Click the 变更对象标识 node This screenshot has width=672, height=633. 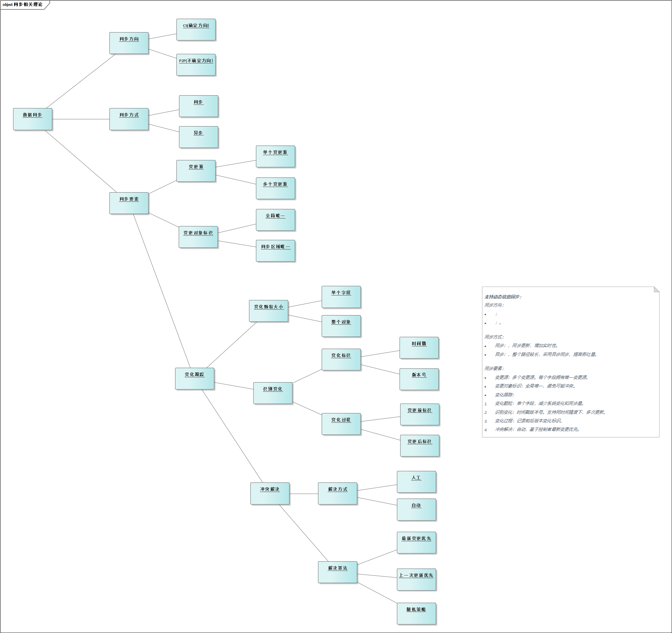click(x=198, y=237)
